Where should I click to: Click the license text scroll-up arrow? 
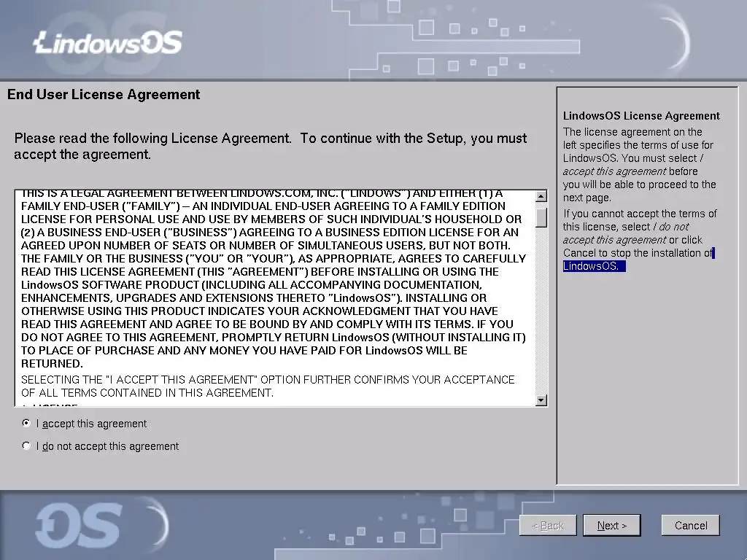tap(541, 196)
